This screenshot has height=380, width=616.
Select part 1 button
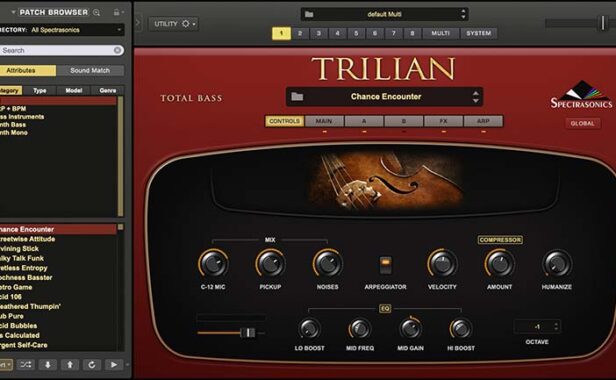click(281, 33)
